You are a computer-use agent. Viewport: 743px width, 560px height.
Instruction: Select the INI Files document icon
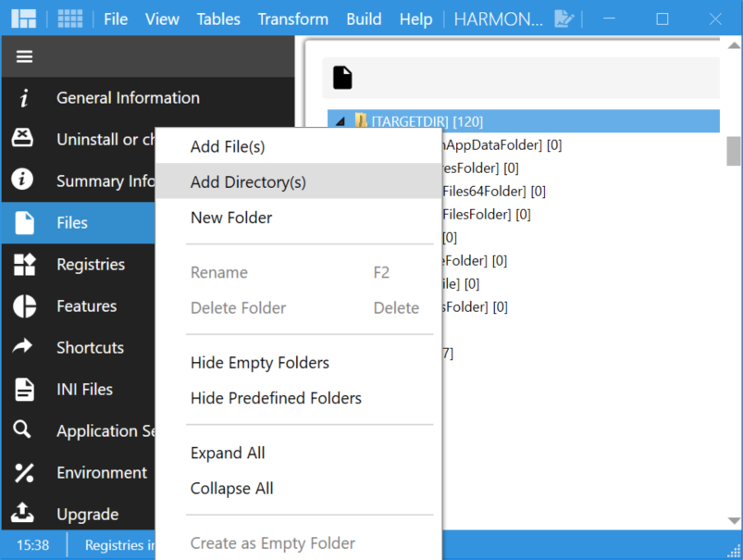click(22, 389)
